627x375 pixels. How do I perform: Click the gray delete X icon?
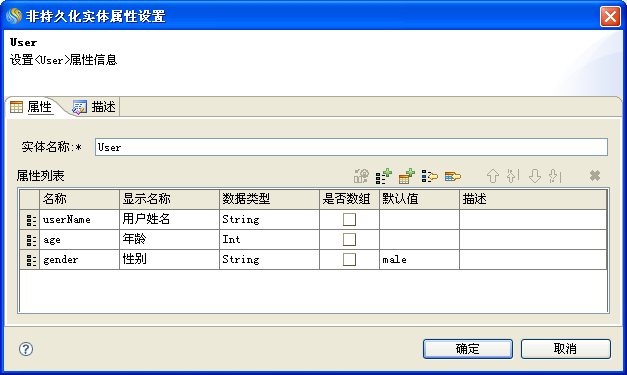coord(595,176)
